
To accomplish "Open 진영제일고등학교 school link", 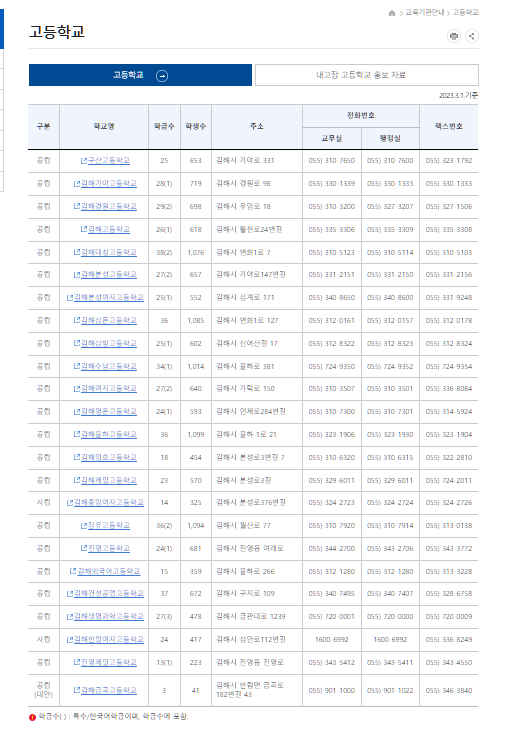I will 108,662.
